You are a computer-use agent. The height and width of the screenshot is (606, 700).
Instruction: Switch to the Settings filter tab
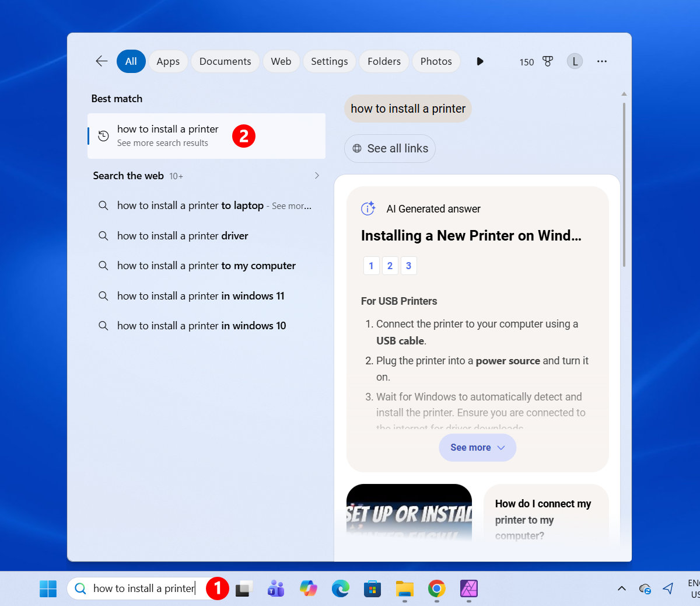point(330,61)
